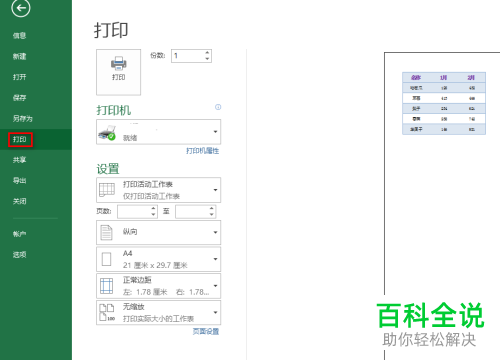Viewport: 500px width, 360px height.
Task: Open the 打开 menu item
Action: click(19, 77)
